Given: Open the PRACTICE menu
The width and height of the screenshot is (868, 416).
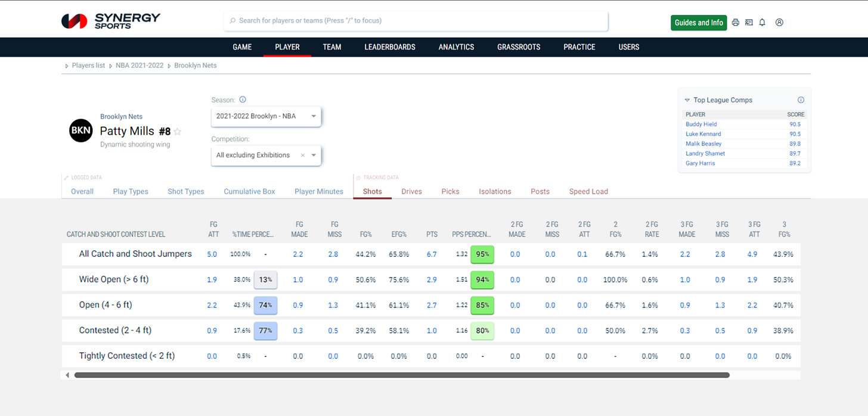Looking at the screenshot, I should tap(579, 47).
